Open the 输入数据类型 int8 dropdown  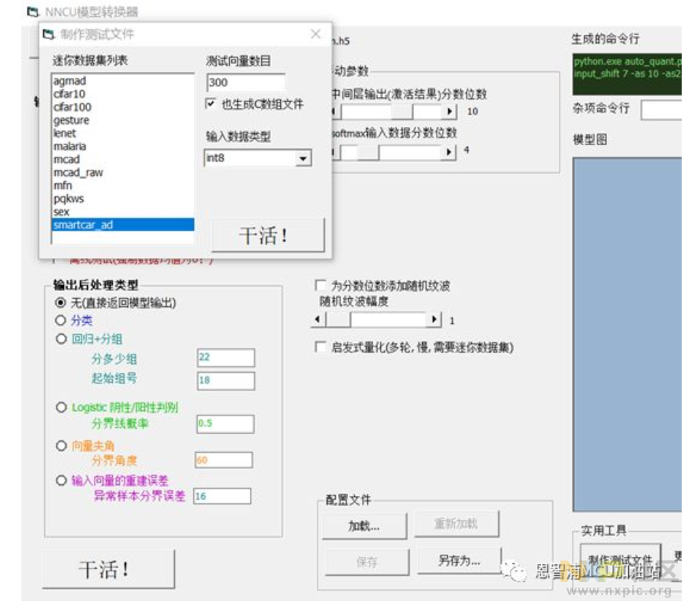click(x=303, y=158)
